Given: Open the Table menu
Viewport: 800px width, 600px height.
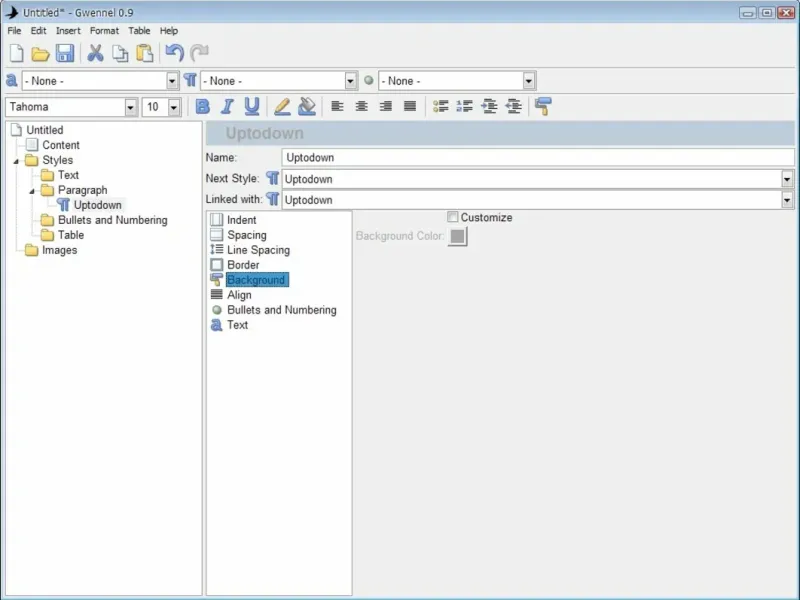Looking at the screenshot, I should click(139, 31).
